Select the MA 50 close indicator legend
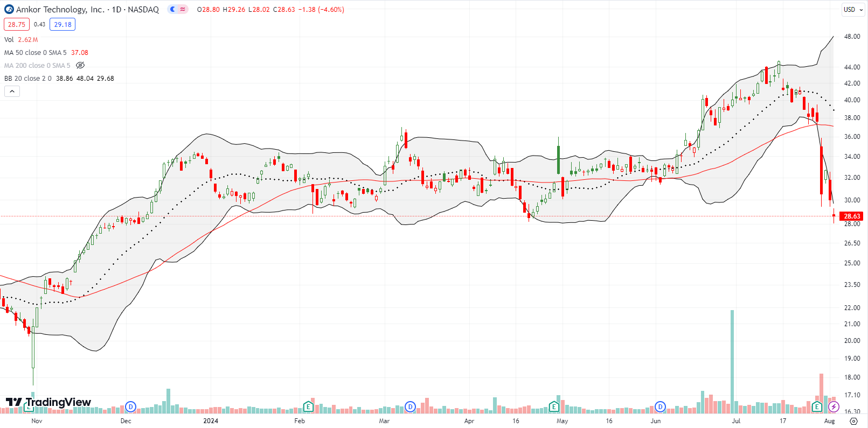The width and height of the screenshot is (868, 428). coord(36,52)
